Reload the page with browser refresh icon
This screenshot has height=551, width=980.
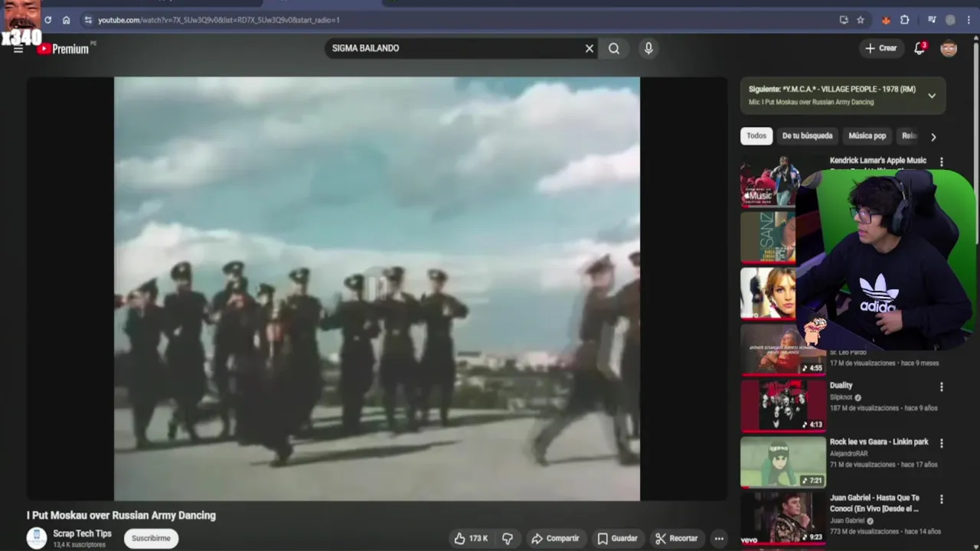(48, 20)
